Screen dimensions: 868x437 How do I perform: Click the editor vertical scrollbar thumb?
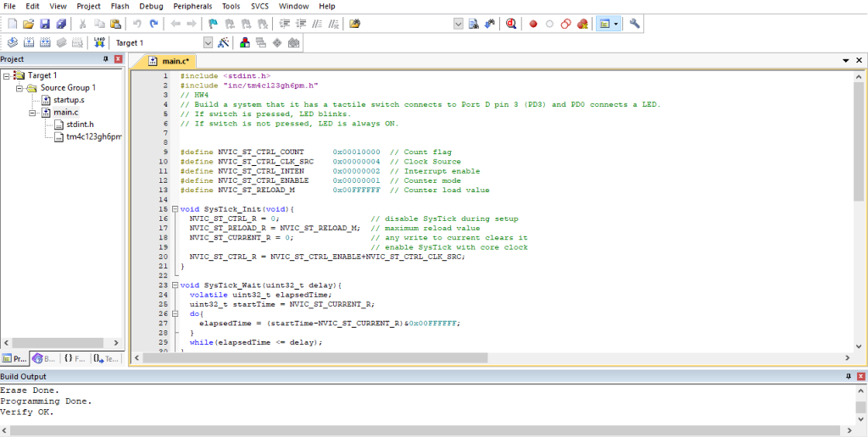(859, 140)
